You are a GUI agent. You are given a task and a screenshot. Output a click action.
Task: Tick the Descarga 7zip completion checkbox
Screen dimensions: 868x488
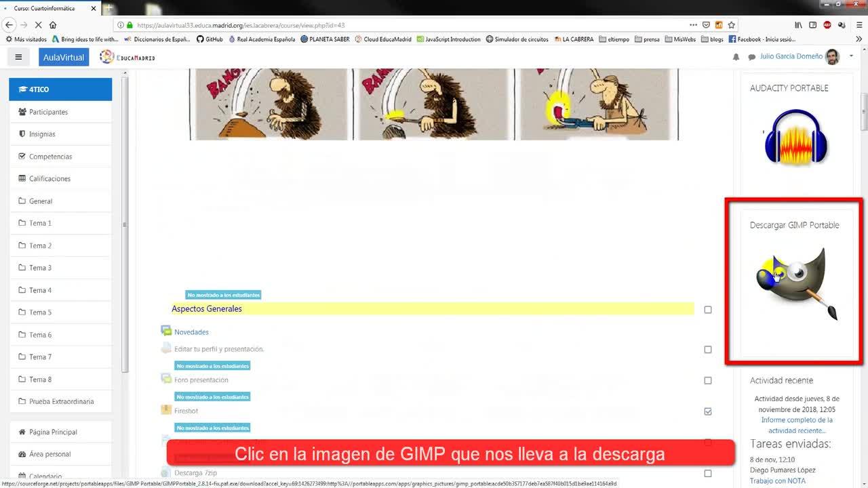click(708, 473)
